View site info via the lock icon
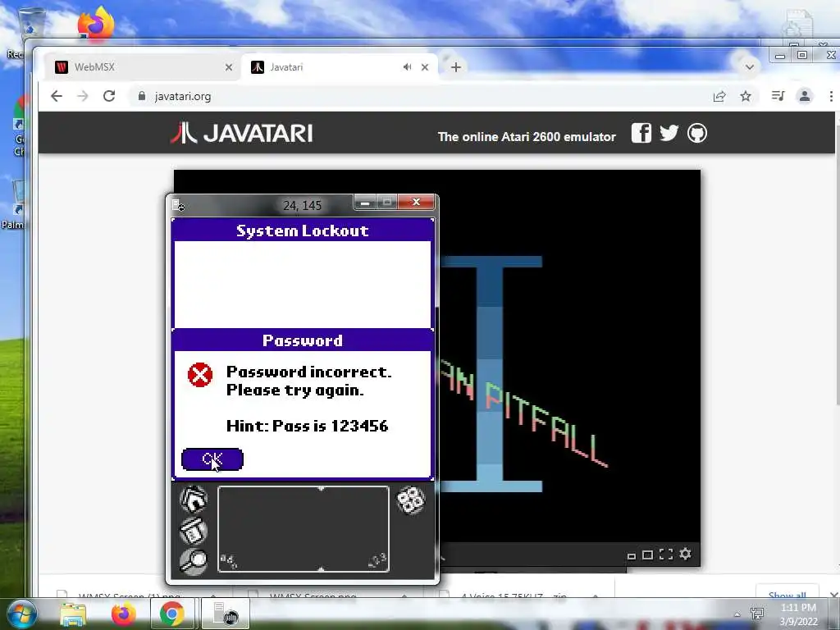The image size is (840, 630). tap(141, 96)
